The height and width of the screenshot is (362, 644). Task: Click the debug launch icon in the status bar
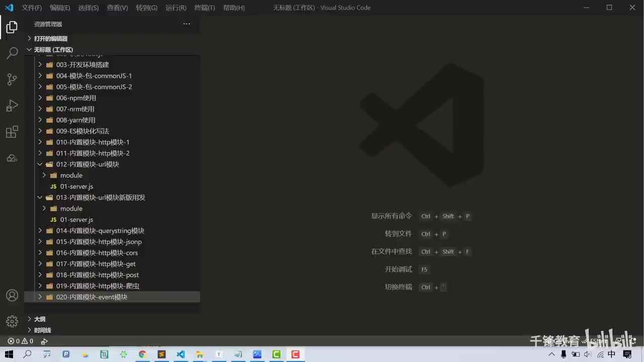44,341
